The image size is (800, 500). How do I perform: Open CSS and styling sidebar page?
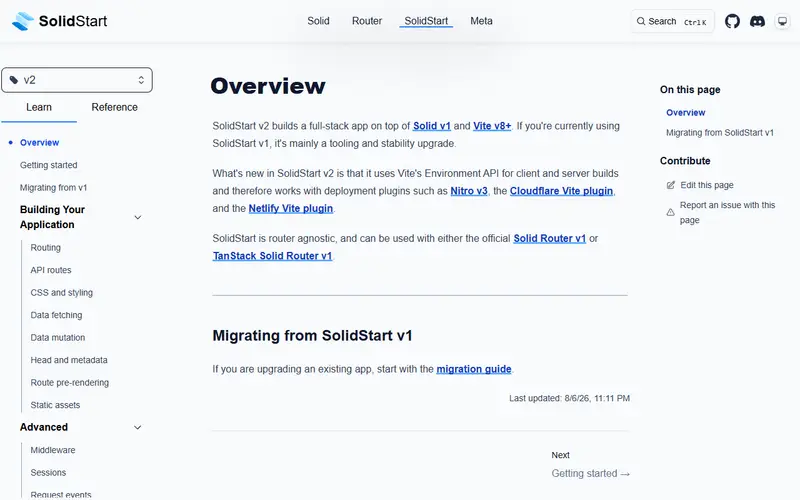point(62,292)
